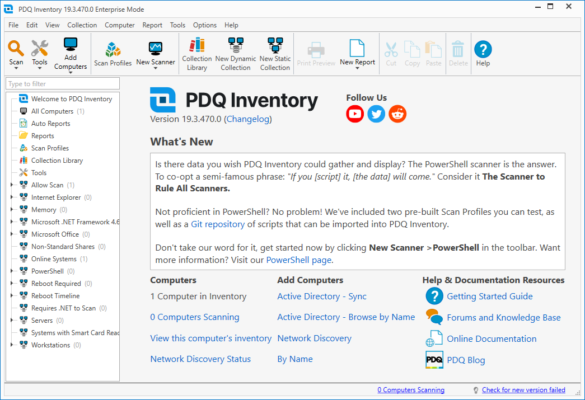Open the File menu
This screenshot has height=400, width=585.
(13, 25)
